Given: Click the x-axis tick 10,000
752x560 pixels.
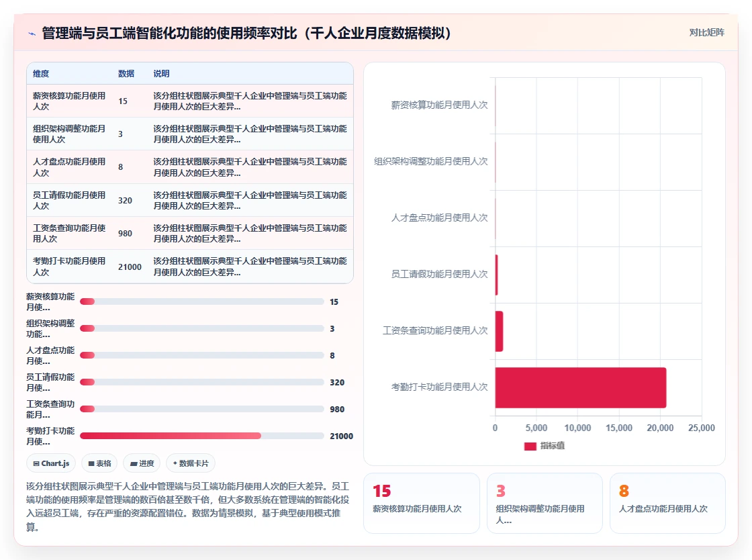Looking at the screenshot, I should [577, 428].
